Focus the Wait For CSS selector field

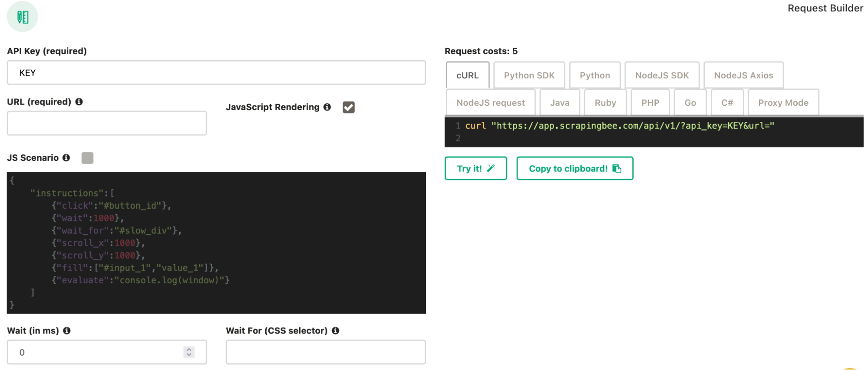click(x=325, y=352)
